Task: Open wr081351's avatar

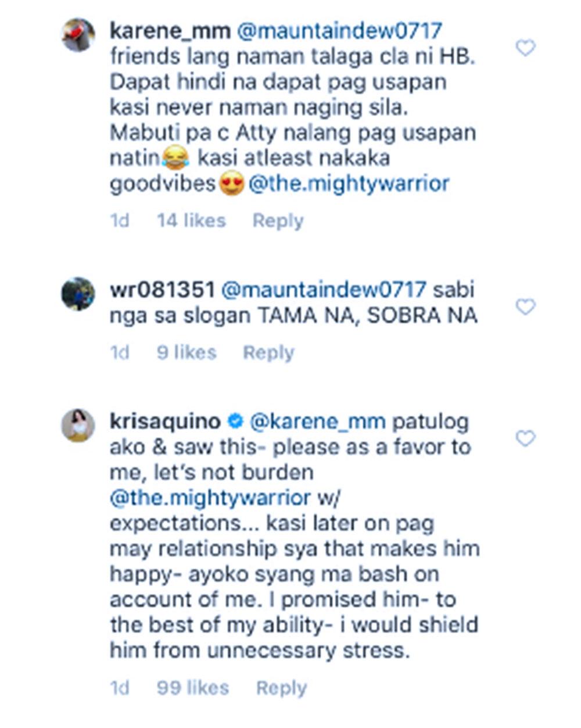Action: (x=78, y=294)
